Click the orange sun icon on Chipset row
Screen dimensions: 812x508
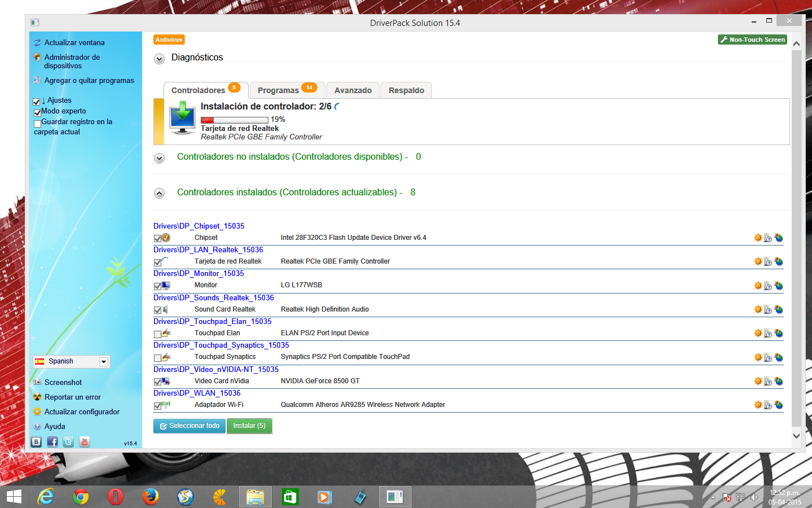tap(758, 238)
